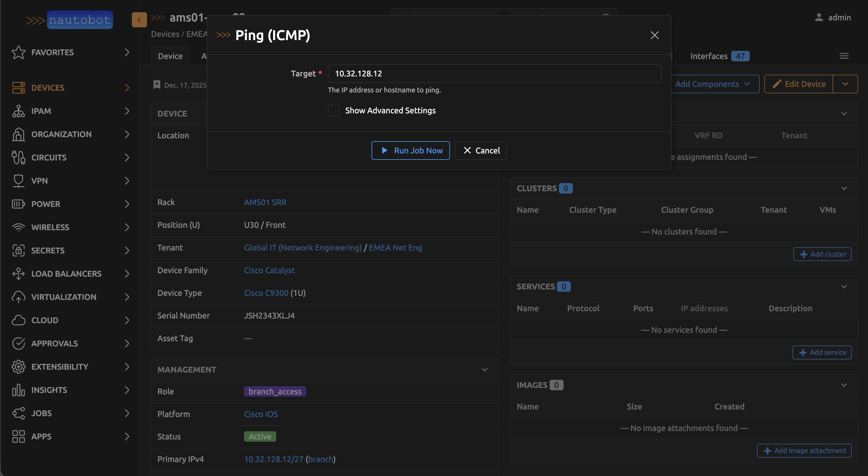The height and width of the screenshot is (476, 868).
Task: Open the Cisco C9300 device type link
Action: pos(266,293)
